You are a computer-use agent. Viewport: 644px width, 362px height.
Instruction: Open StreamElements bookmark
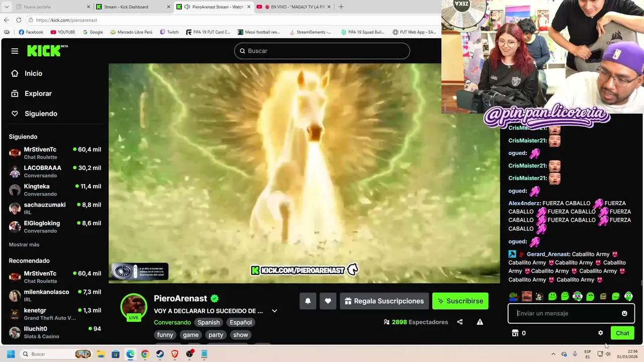coord(310,32)
